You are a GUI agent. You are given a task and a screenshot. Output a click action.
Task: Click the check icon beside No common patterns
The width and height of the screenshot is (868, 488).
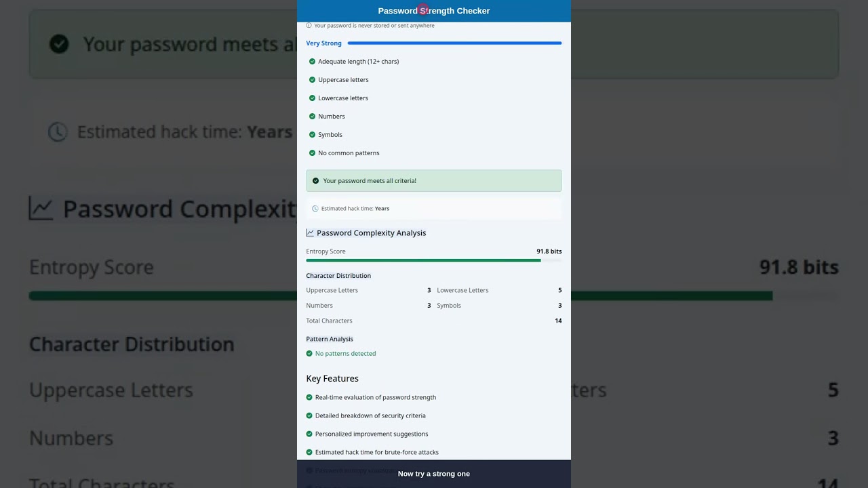[x=312, y=152]
